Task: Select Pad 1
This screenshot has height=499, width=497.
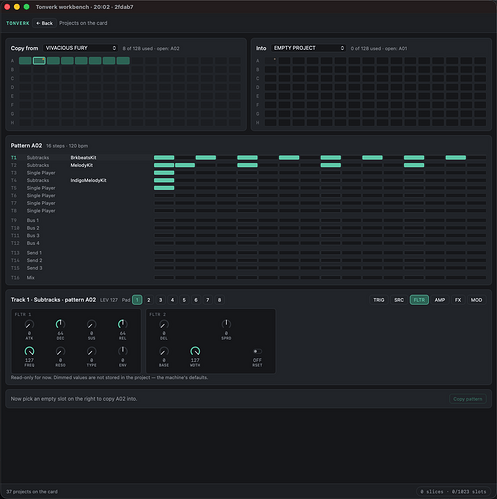Action: (x=137, y=300)
